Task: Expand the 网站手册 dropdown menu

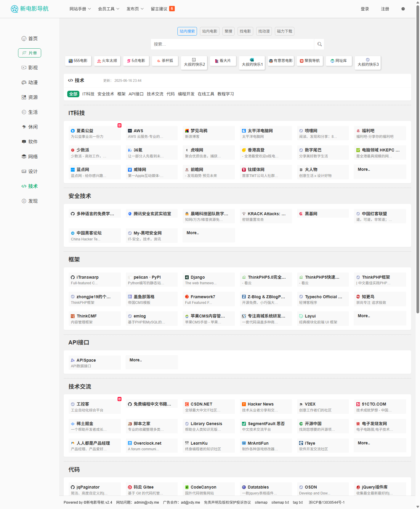Action: point(80,9)
